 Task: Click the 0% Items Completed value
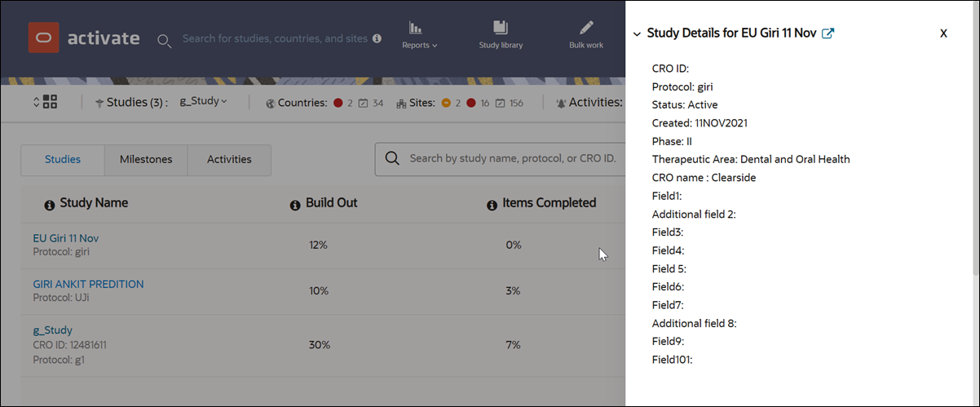click(x=513, y=245)
